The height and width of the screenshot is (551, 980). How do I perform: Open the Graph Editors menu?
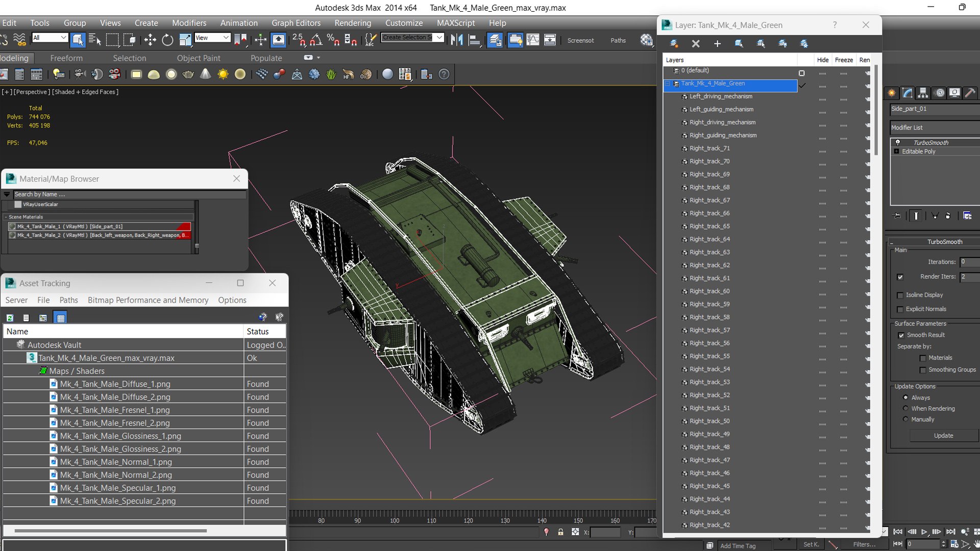click(x=296, y=23)
